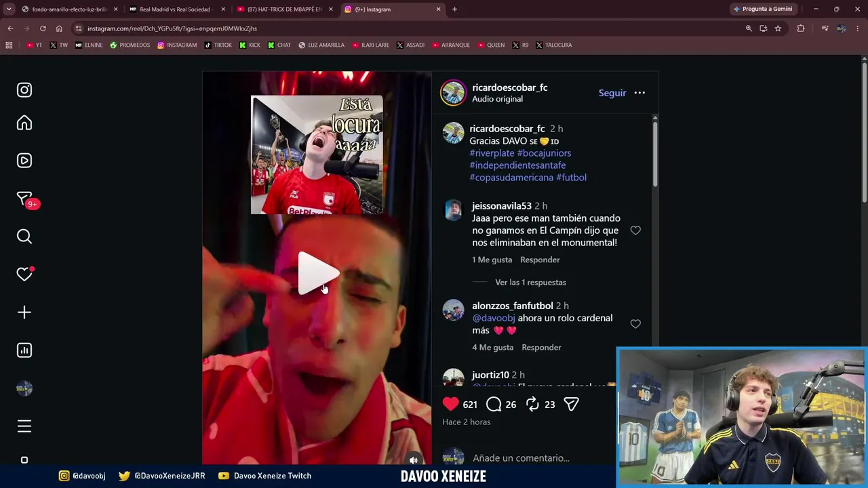868x488 pixels.
Task: Open the @davoobj mention in alonzzos_fanfutbol's comment
Action: (494, 318)
